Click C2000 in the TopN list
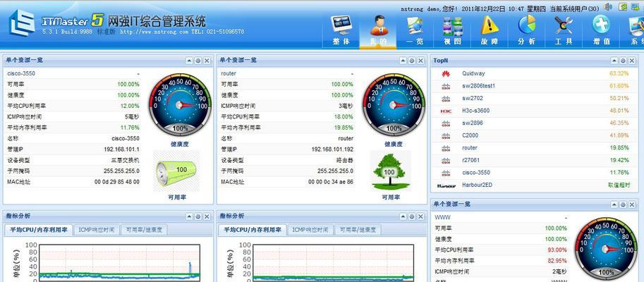Screen dimensions: 644x282 tap(470, 135)
